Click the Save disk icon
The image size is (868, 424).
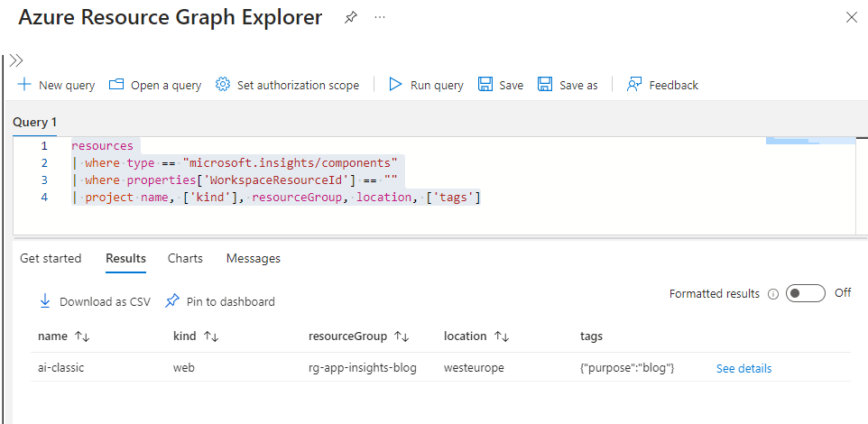point(485,85)
